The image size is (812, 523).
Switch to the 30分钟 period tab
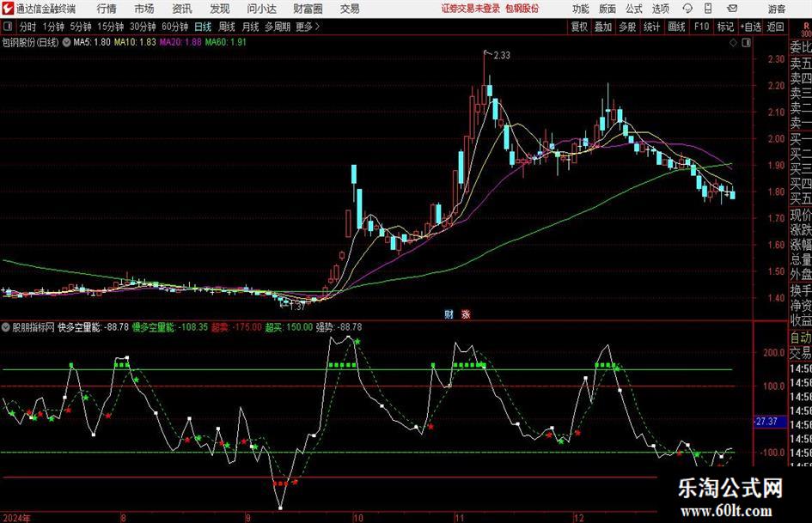tap(143, 27)
